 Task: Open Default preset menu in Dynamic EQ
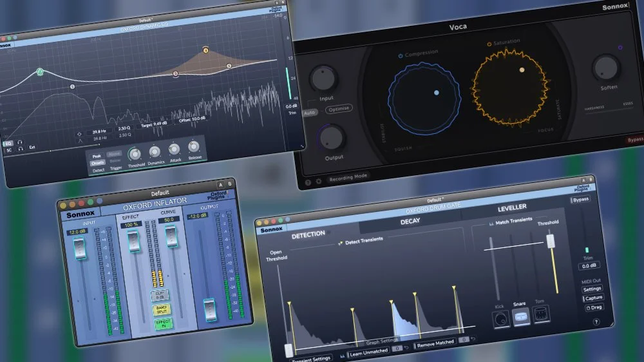(146, 20)
